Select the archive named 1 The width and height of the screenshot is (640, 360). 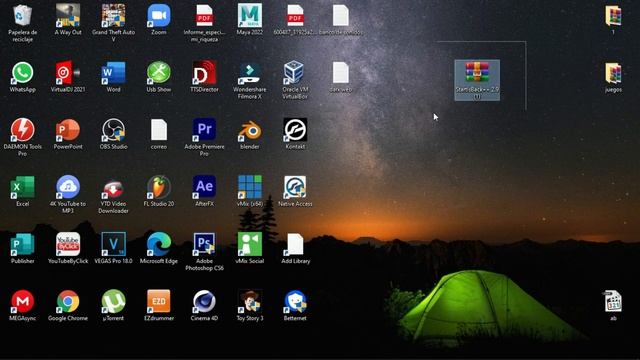click(x=613, y=16)
